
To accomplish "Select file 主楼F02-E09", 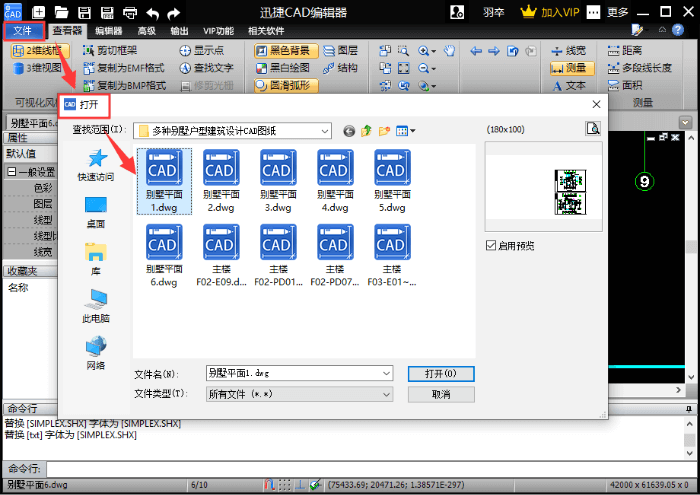I will [221, 256].
